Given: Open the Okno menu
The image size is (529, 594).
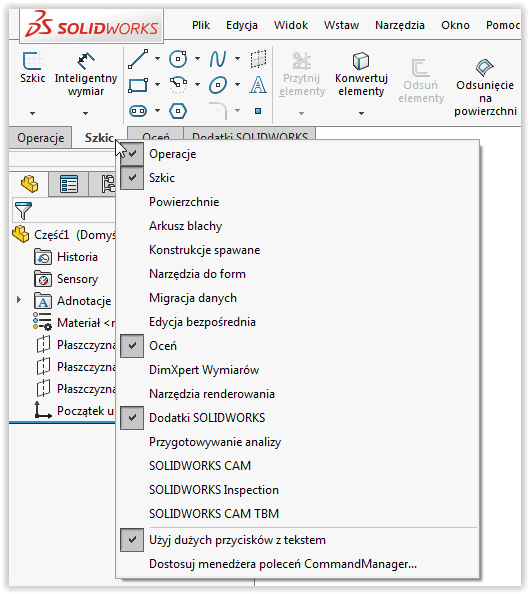Looking at the screenshot, I should coord(455,25).
